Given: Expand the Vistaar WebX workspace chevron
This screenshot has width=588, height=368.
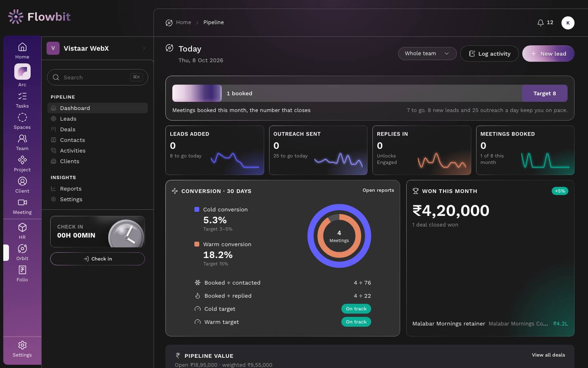Looking at the screenshot, I should (144, 48).
